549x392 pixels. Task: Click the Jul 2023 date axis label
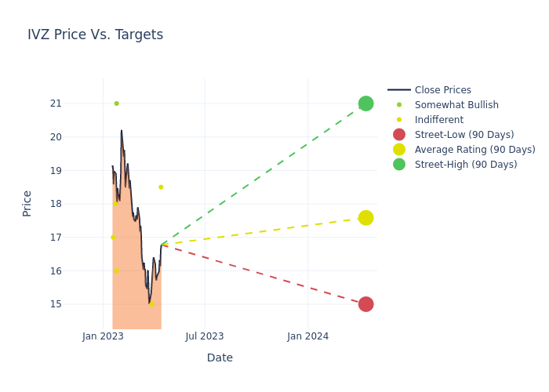coord(205,336)
